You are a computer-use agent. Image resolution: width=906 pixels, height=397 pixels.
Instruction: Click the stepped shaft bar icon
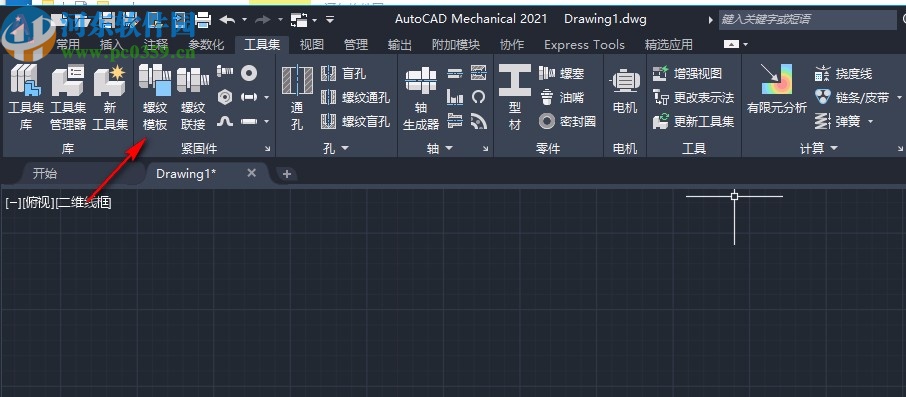pyautogui.click(x=455, y=73)
